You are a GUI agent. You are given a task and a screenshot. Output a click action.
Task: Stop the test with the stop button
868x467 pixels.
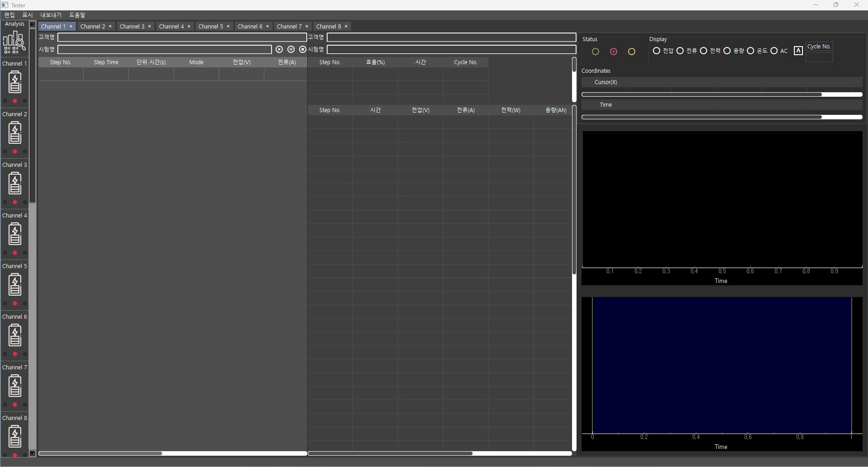(x=303, y=49)
